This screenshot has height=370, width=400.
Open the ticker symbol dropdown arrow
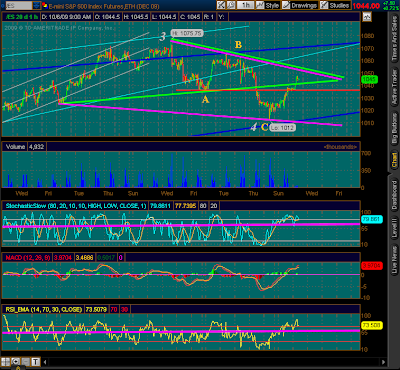pyautogui.click(x=37, y=5)
